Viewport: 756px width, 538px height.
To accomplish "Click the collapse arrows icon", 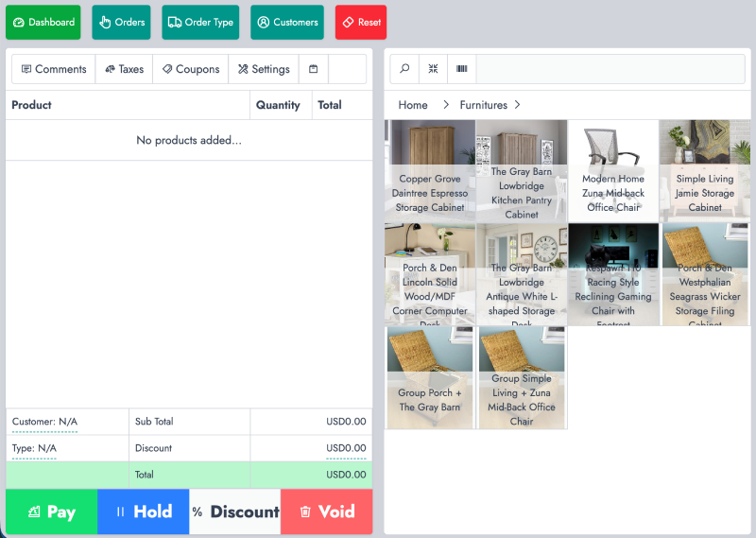I will coord(434,68).
